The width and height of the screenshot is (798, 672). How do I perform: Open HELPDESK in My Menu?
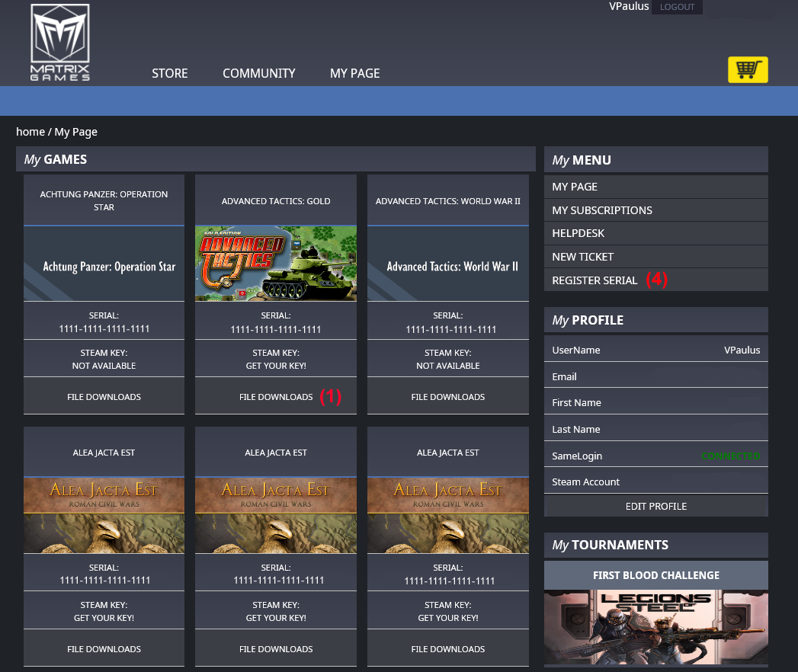[656, 233]
